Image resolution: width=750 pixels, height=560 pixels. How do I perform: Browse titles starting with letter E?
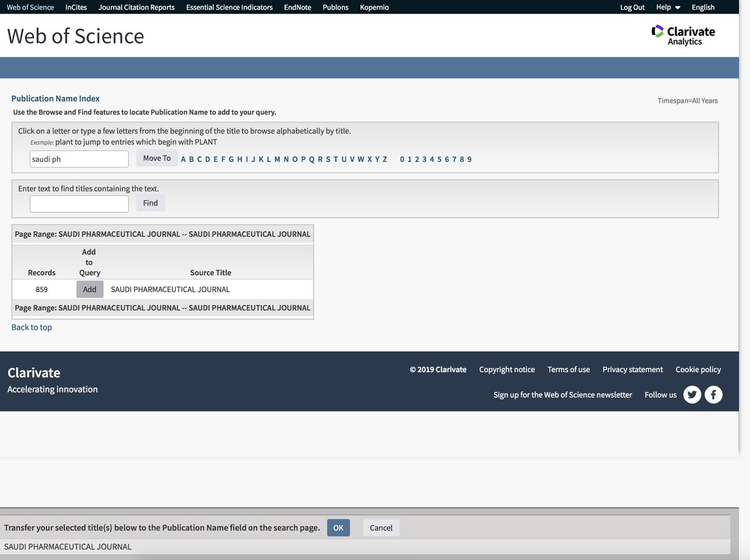tap(216, 159)
